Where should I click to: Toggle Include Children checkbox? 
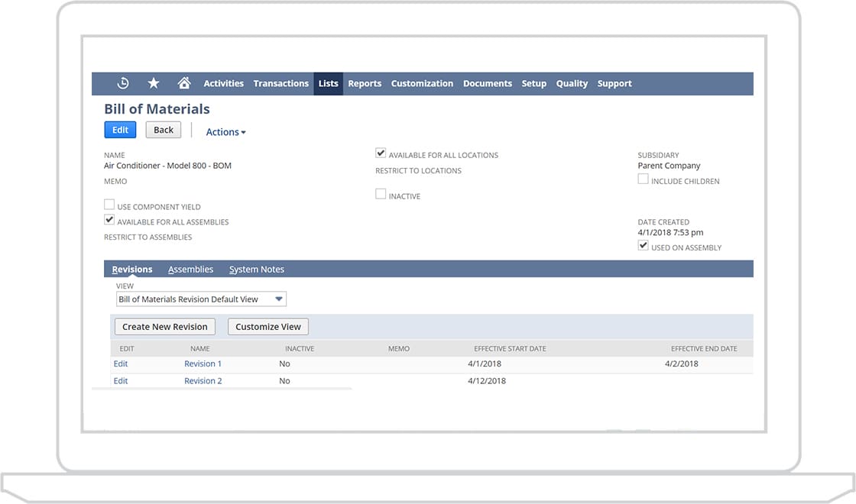[643, 179]
